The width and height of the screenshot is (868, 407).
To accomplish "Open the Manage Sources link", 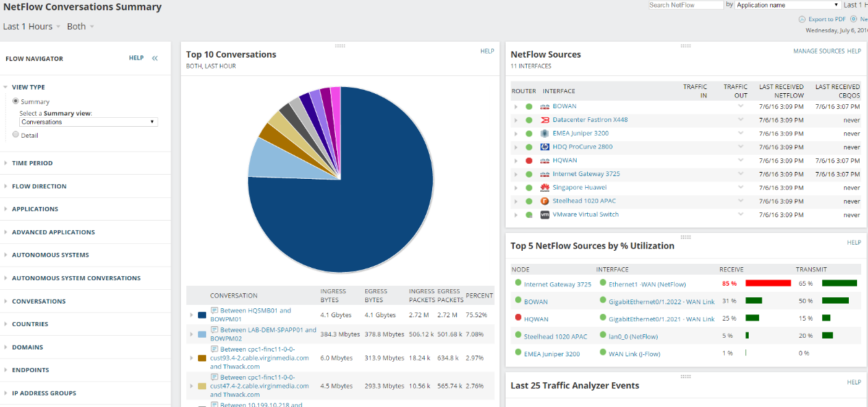I will tap(819, 51).
